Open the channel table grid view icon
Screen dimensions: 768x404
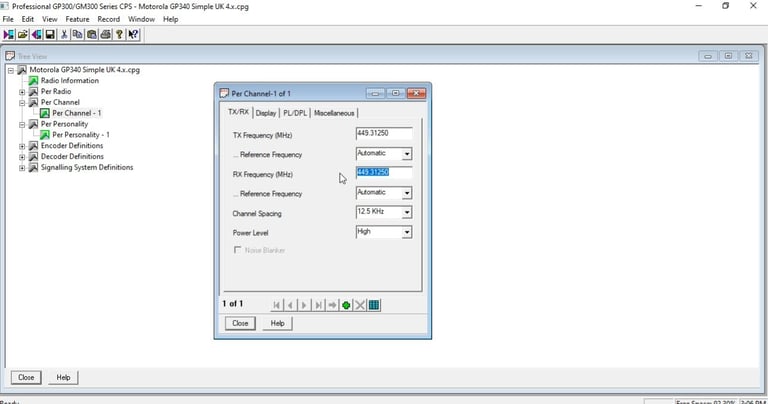[x=374, y=305]
